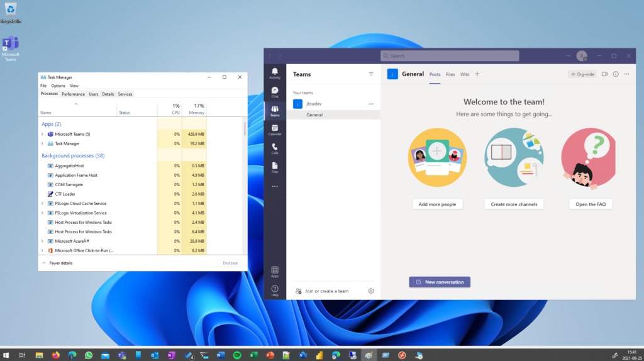Open the Calls section in Teams
Image resolution: width=644 pixels, height=361 pixels.
click(x=275, y=148)
